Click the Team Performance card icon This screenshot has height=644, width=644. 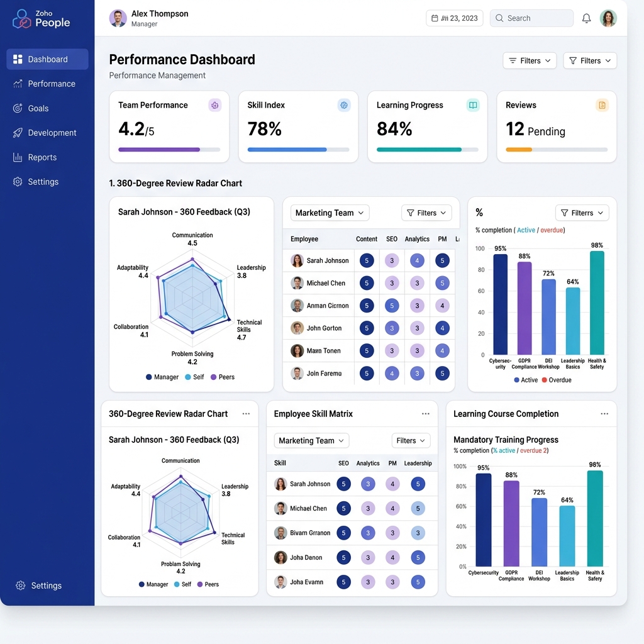[215, 105]
